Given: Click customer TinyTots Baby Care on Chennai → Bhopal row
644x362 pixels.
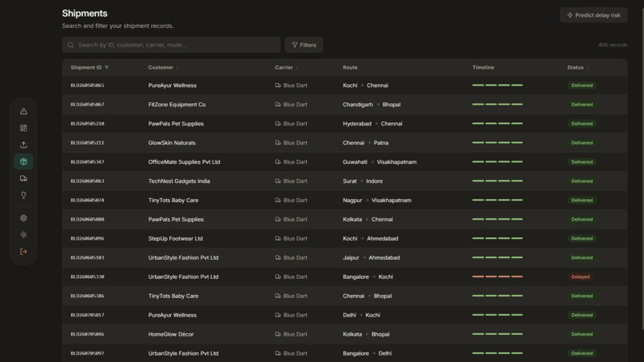Looking at the screenshot, I should (173, 296).
